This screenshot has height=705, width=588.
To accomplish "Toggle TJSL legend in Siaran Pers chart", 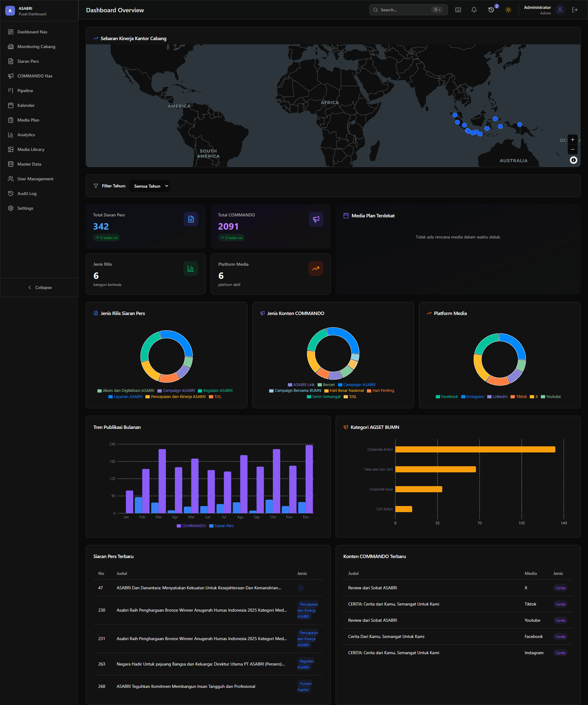I will pyautogui.click(x=215, y=396).
